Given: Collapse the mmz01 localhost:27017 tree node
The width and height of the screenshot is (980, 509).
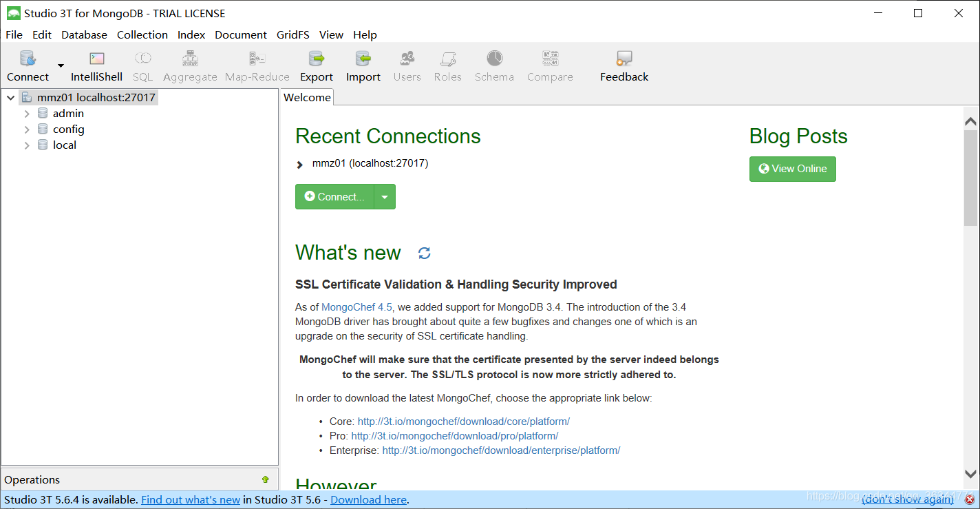Looking at the screenshot, I should click(11, 98).
